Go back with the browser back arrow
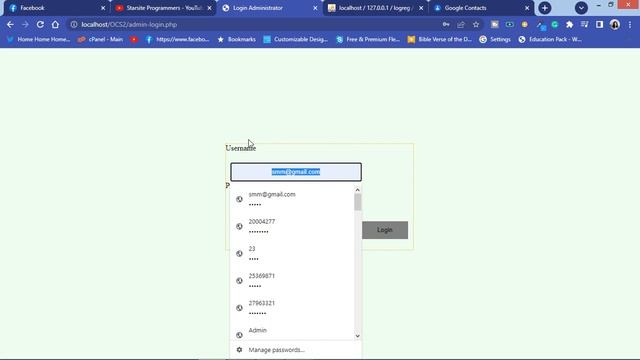The image size is (640, 360). click(10, 24)
